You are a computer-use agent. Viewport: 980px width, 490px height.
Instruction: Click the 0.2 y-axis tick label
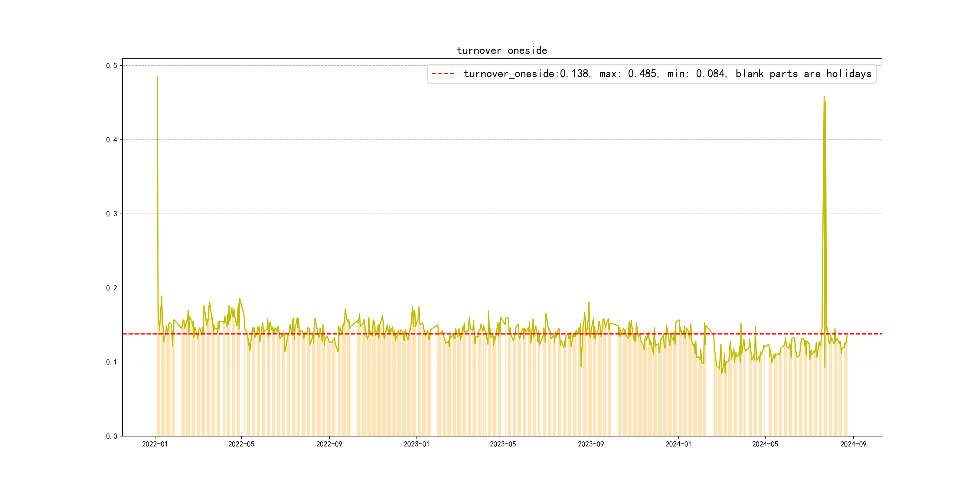coord(112,288)
